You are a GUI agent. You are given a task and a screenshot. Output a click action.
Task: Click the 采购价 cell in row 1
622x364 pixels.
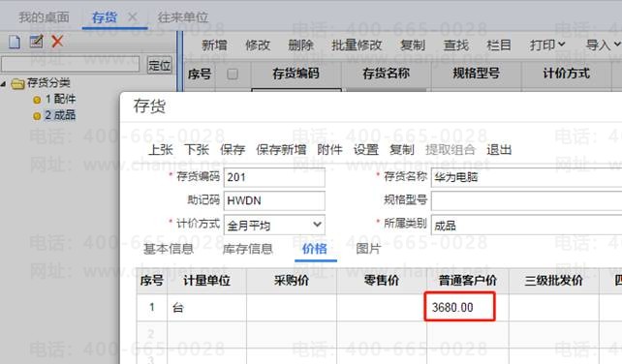(x=292, y=307)
